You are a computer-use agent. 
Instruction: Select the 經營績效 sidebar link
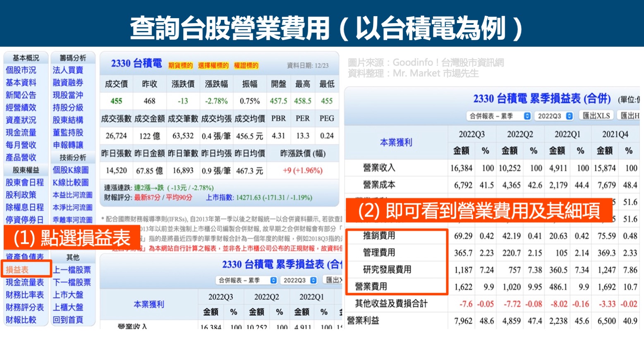pyautogui.click(x=21, y=108)
